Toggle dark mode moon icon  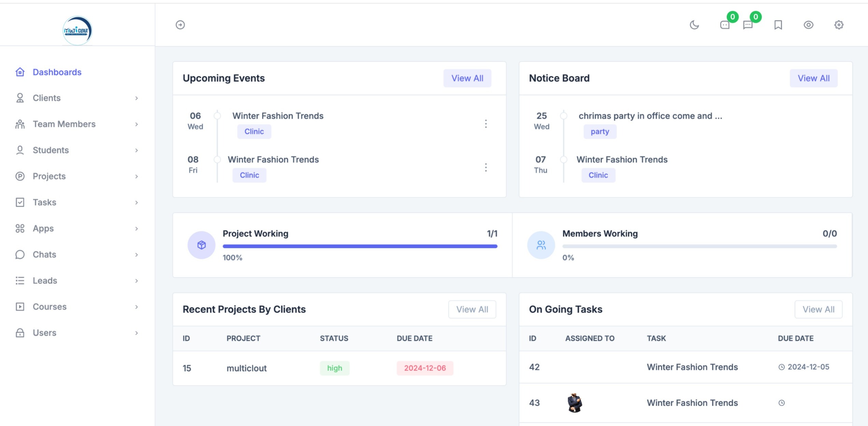tap(694, 25)
